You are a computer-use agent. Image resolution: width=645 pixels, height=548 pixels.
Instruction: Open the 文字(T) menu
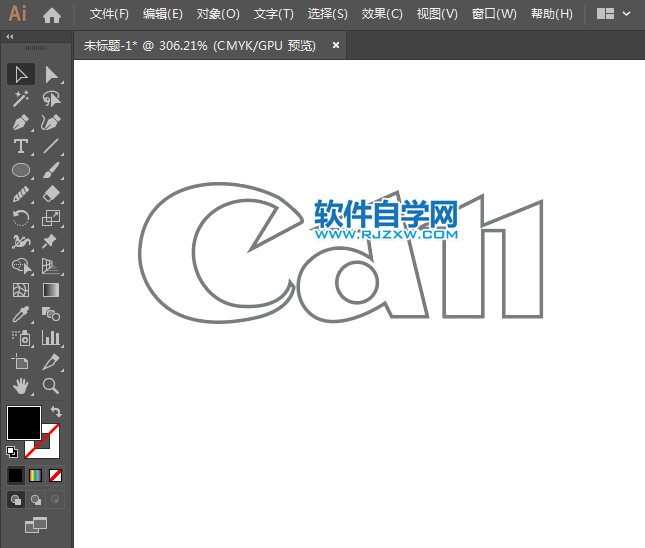(274, 14)
